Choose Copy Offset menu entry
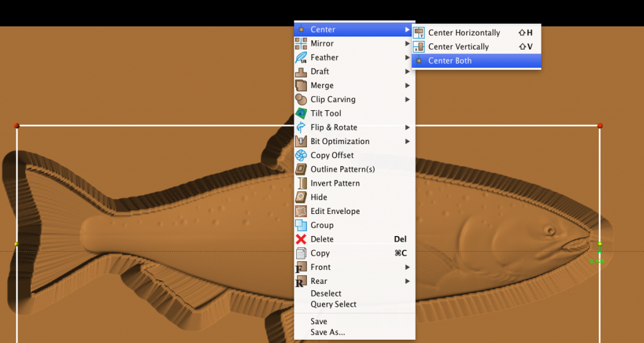This screenshot has height=343, width=644. [355, 155]
